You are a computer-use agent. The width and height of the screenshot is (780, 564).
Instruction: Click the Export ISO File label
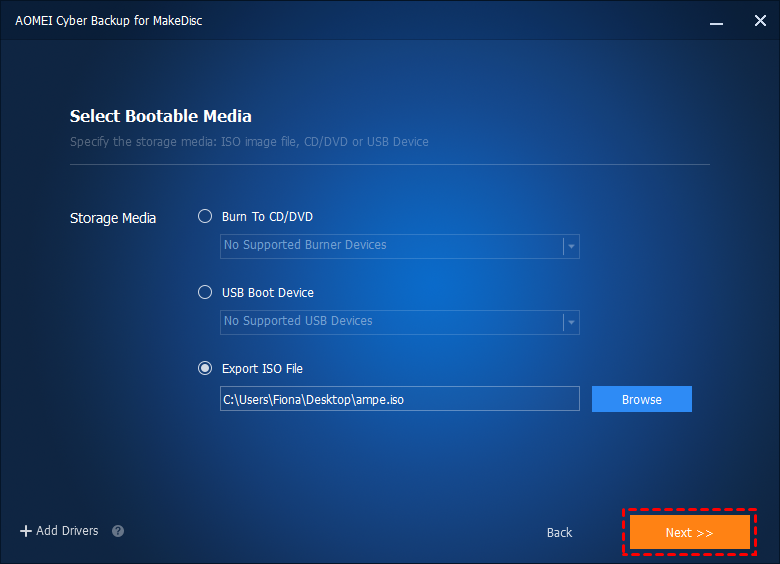pyautogui.click(x=262, y=369)
